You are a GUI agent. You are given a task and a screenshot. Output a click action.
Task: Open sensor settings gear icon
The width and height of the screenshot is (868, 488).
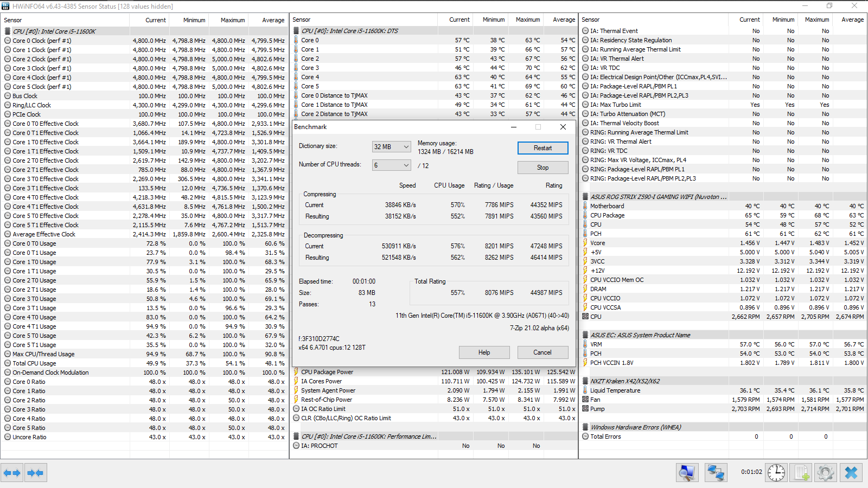click(825, 473)
